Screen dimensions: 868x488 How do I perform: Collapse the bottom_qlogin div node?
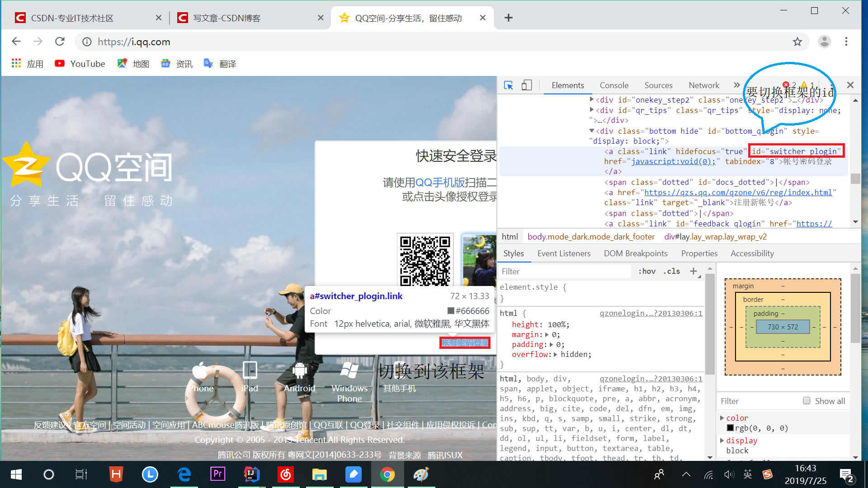click(x=592, y=131)
